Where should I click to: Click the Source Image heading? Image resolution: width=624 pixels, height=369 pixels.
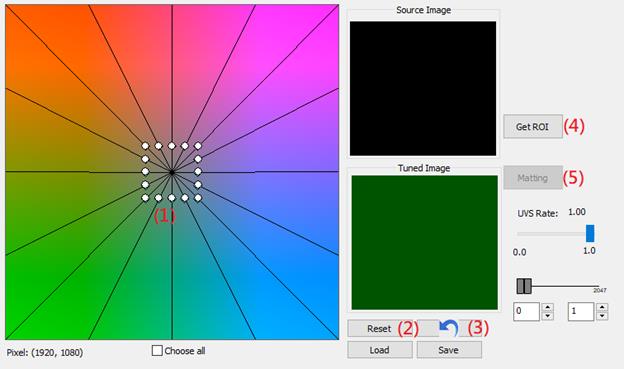point(423,10)
